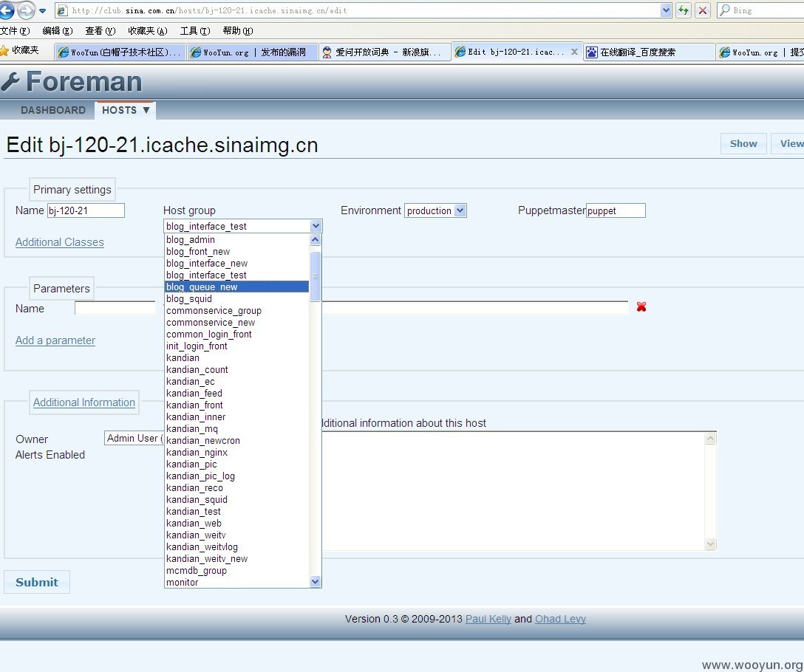Open the Additional Information link

tap(84, 402)
